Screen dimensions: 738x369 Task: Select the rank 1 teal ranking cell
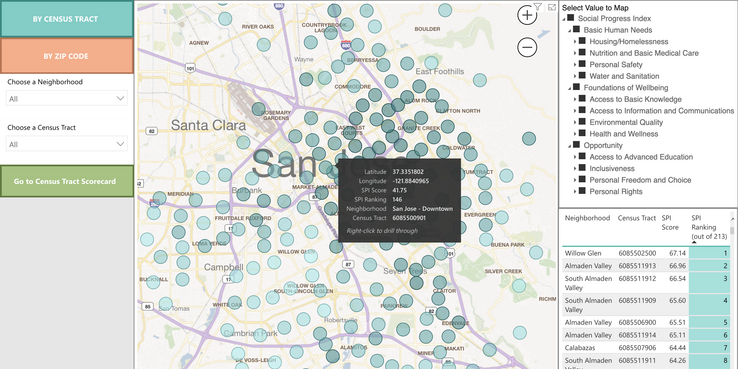pyautogui.click(x=709, y=253)
